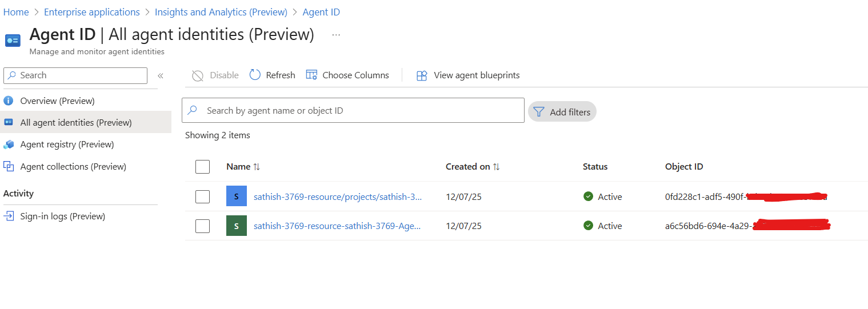The image size is (868, 309).
Task: Click the View agent blueprints icon
Action: point(422,75)
